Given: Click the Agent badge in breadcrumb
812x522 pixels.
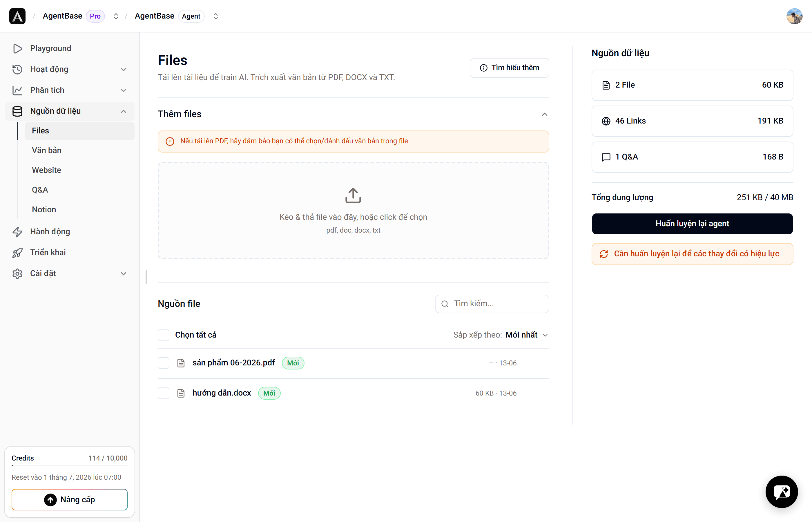Looking at the screenshot, I should pos(191,16).
